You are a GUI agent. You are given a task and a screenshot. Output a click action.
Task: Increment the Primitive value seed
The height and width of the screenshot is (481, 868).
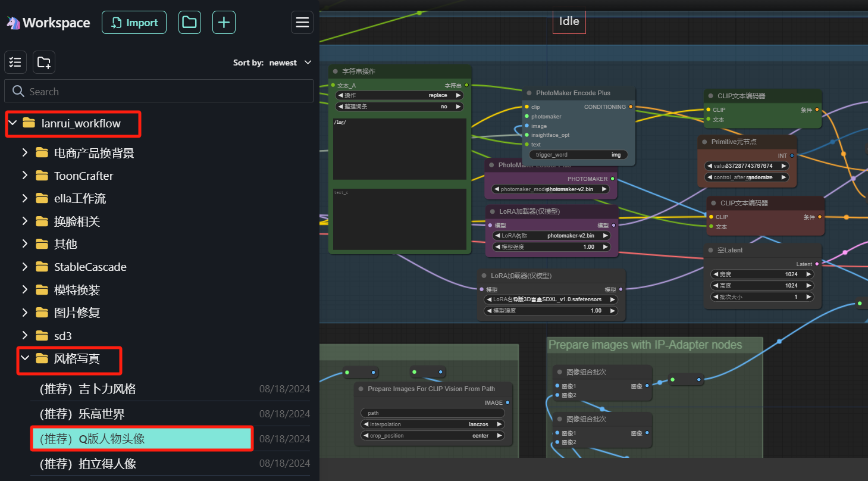784,166
